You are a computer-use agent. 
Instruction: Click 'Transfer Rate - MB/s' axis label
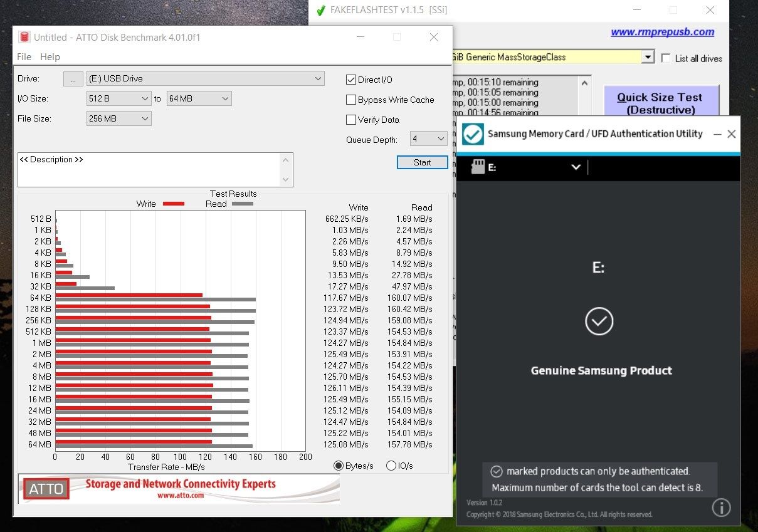pyautogui.click(x=166, y=467)
